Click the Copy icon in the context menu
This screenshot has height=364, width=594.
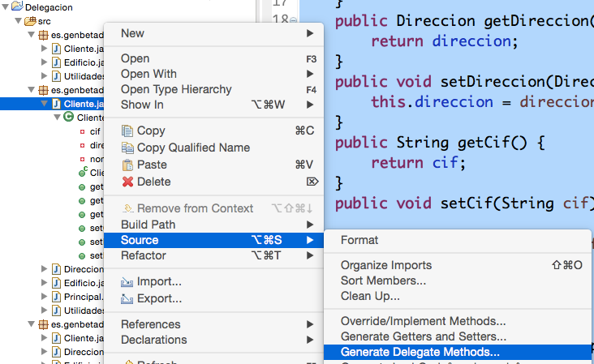[127, 131]
